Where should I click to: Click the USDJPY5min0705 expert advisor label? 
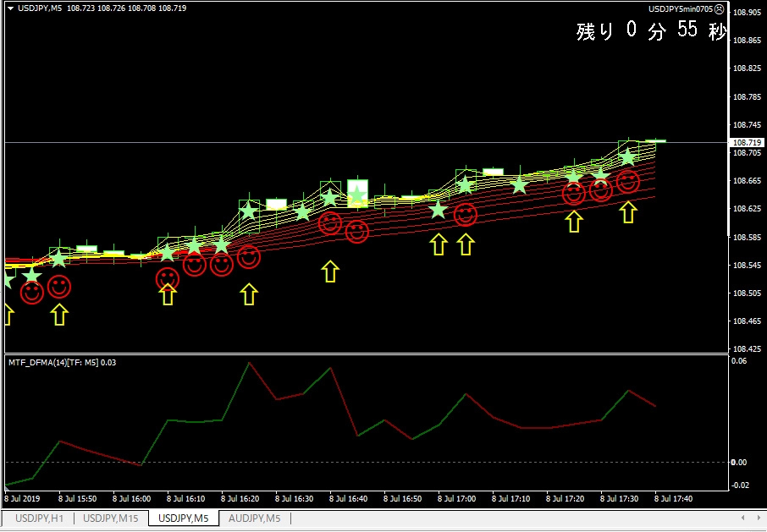pos(681,8)
